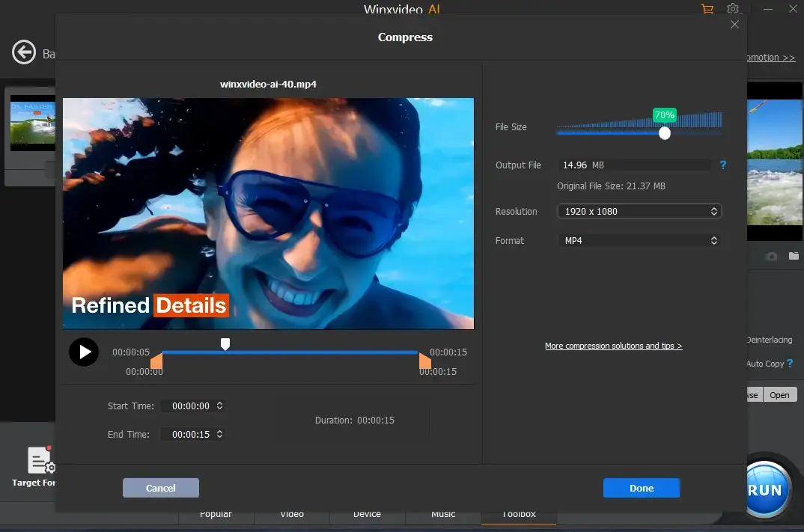The image size is (804, 532).
Task: Click the Auto Copy help icon
Action: 791,363
